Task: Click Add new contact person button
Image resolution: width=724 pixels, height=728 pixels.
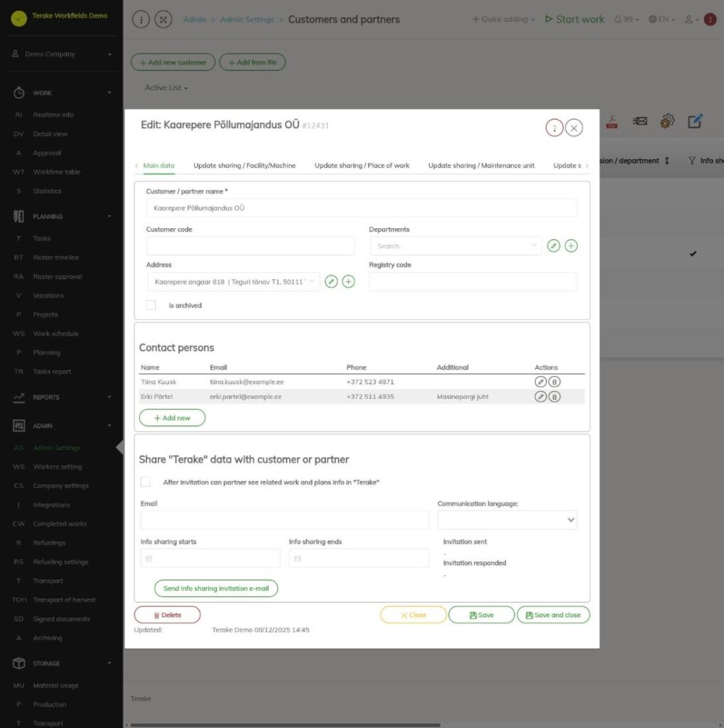Action: tap(172, 418)
